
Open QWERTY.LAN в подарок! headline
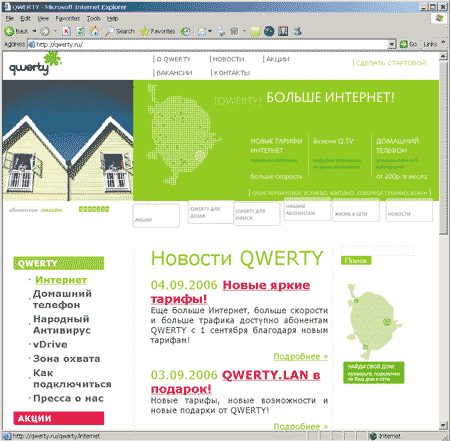click(235, 382)
